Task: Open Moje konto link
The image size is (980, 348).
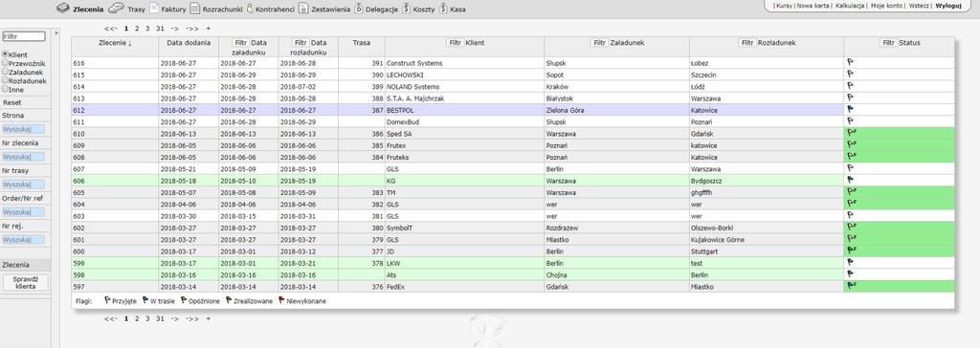Action: point(886,6)
